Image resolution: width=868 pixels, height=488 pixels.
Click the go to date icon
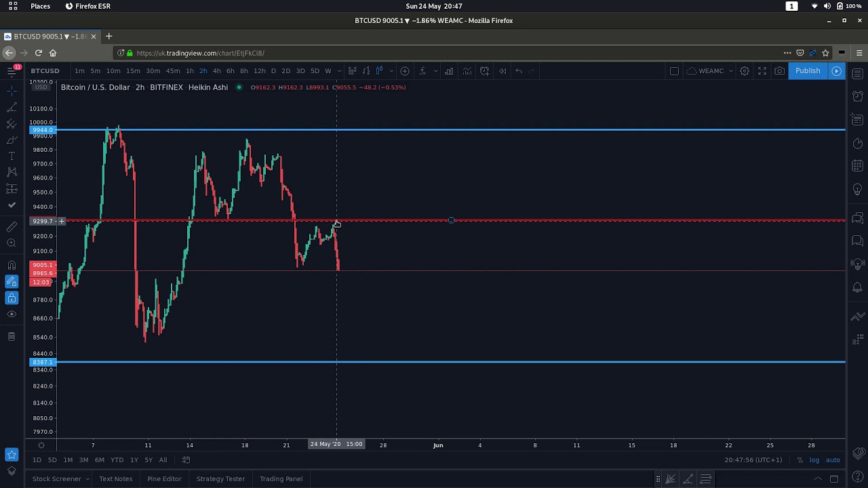point(186,460)
